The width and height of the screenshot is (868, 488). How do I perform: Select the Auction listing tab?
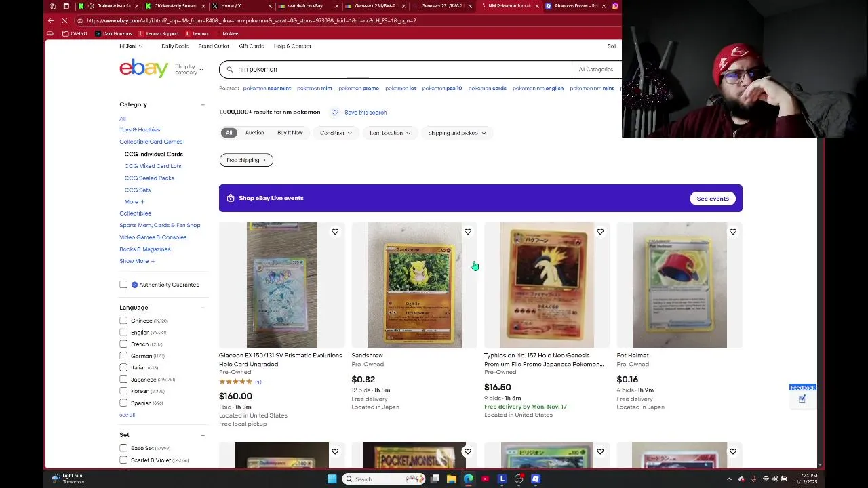click(x=254, y=133)
